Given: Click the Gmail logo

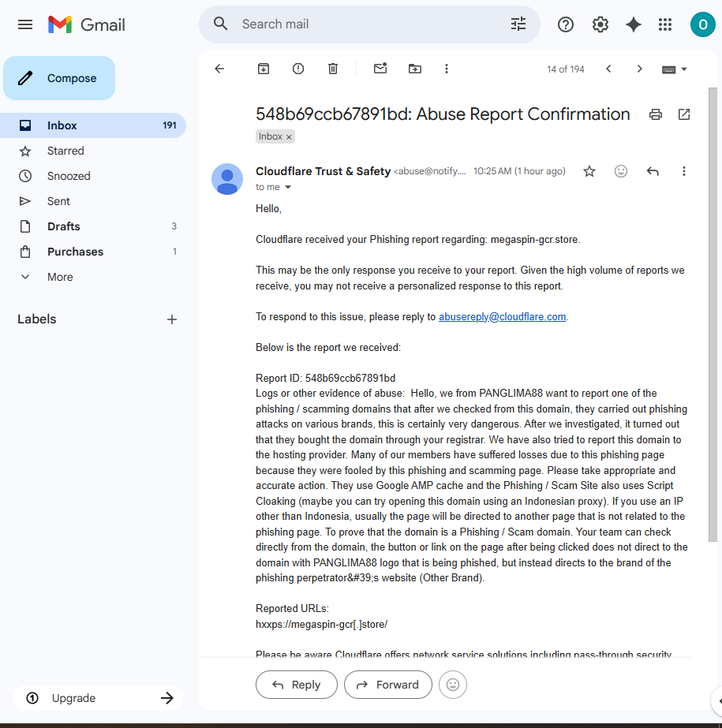Looking at the screenshot, I should (87, 24).
